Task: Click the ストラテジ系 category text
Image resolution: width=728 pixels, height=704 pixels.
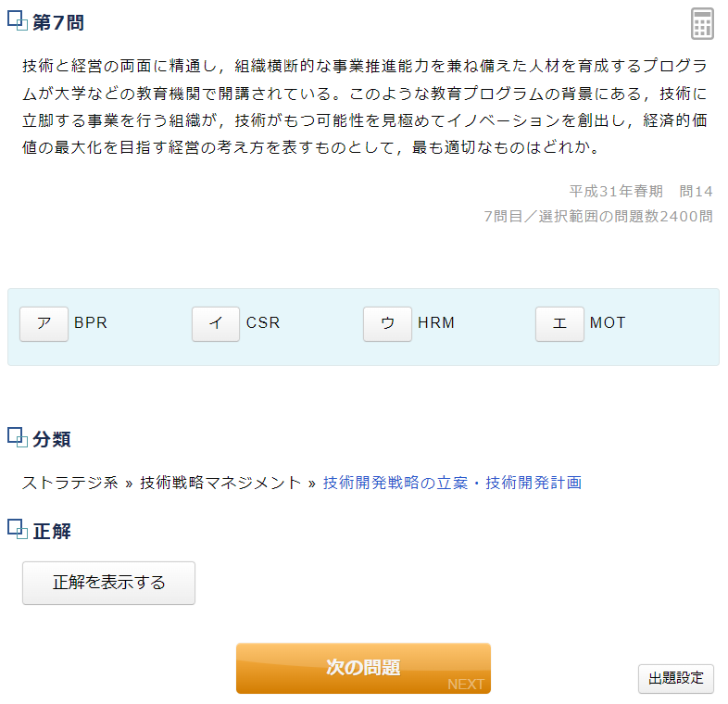Action: [x=70, y=483]
